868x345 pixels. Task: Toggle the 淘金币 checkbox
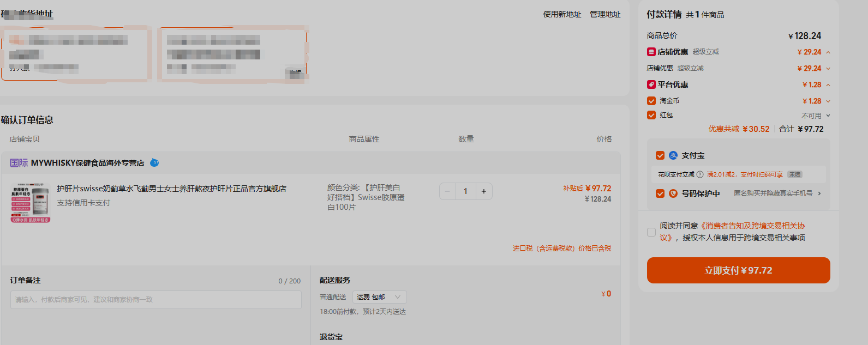pyautogui.click(x=651, y=101)
